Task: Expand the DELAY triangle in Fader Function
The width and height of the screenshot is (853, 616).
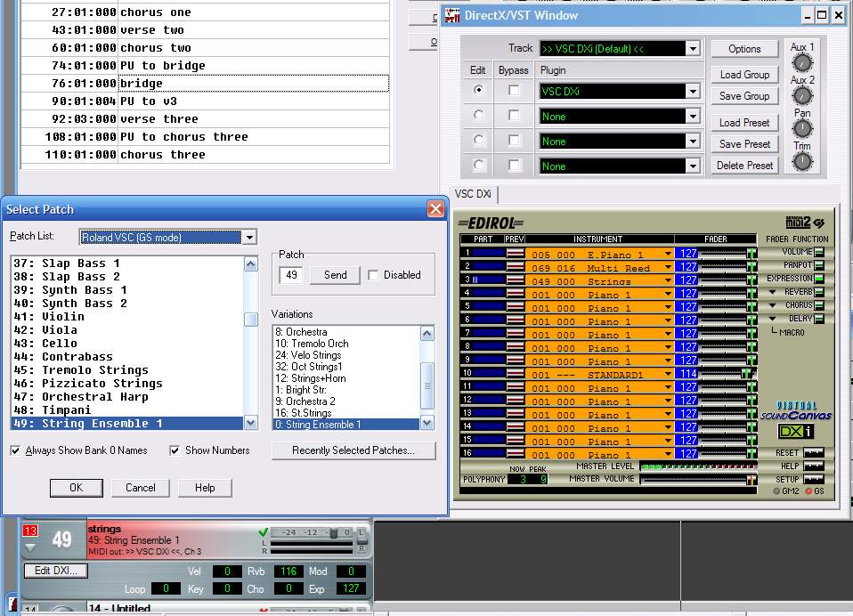Action: point(772,319)
